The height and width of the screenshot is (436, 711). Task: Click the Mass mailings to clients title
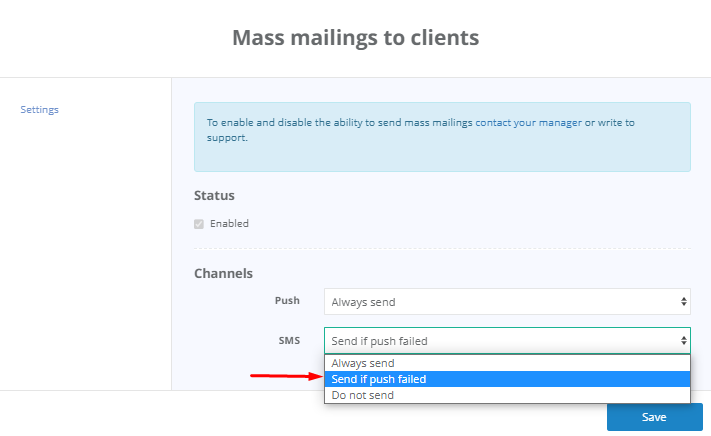tap(355, 38)
